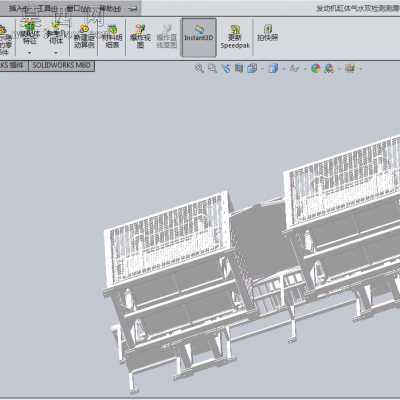400x400 pixels.
Task: Open the View Orientation icon
Action: click(252, 68)
